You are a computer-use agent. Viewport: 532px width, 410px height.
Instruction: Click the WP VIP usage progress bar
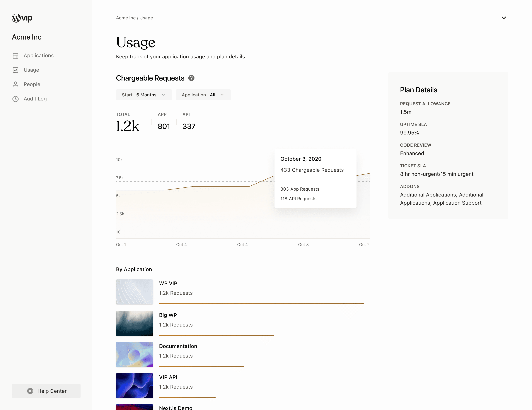click(261, 304)
